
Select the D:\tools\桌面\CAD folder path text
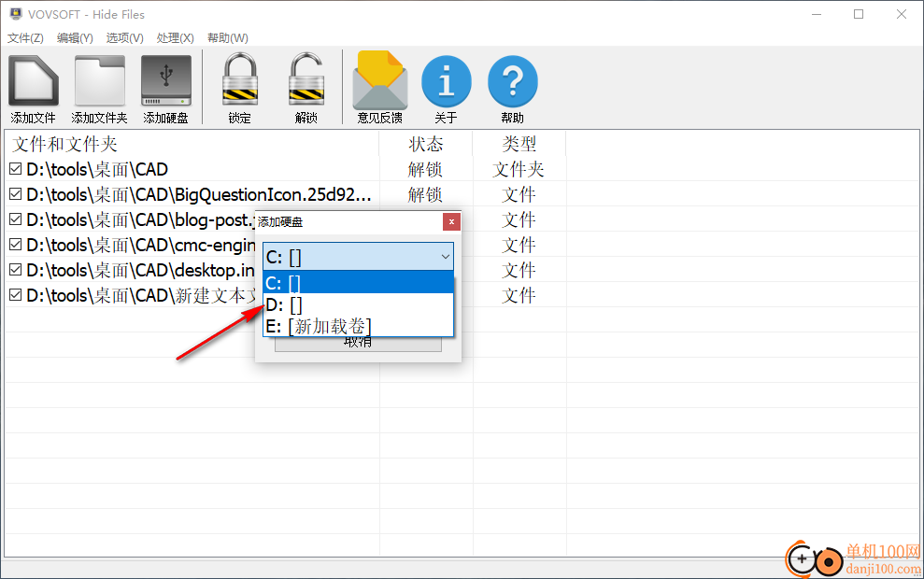(97, 170)
